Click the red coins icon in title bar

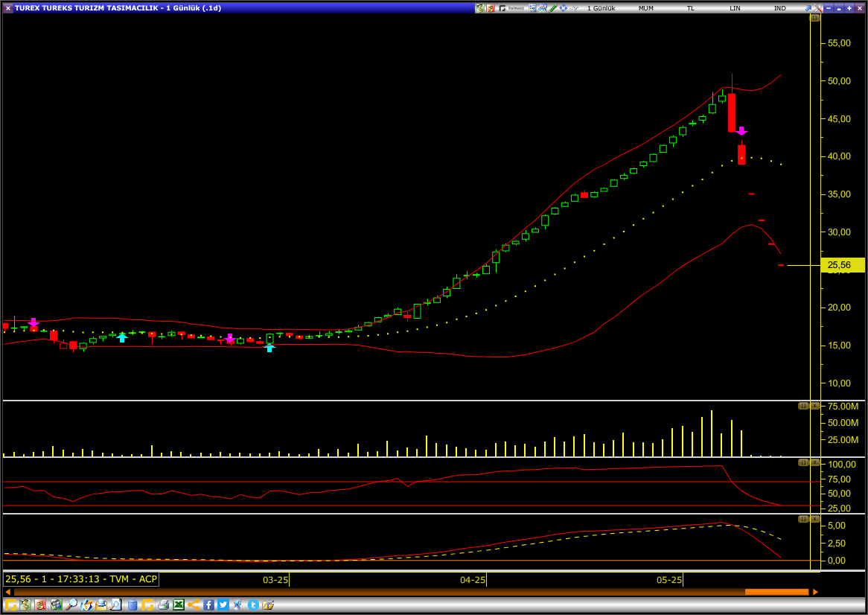coord(491,8)
